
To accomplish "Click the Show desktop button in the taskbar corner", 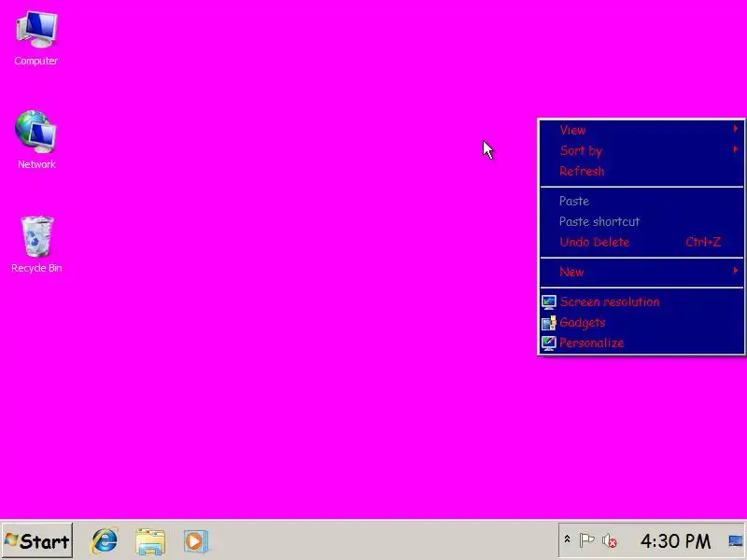I will (x=736, y=541).
